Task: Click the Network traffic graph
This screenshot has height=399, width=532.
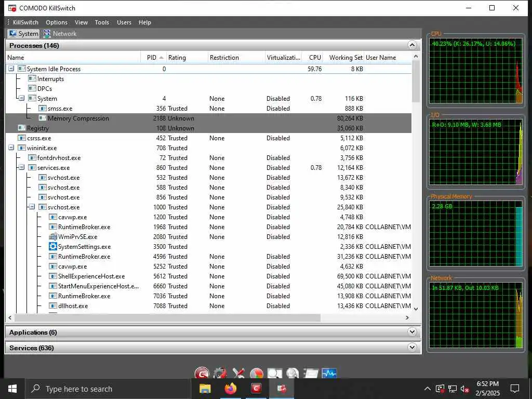Action: pyautogui.click(x=476, y=315)
